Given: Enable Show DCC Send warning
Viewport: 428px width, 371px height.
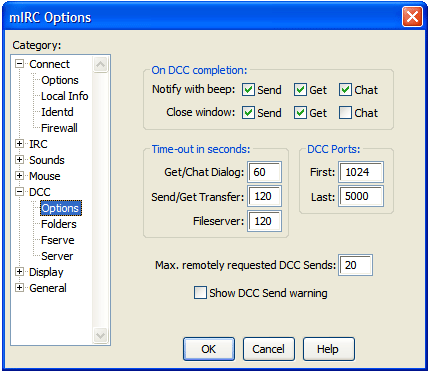Looking at the screenshot, I should (x=200, y=293).
